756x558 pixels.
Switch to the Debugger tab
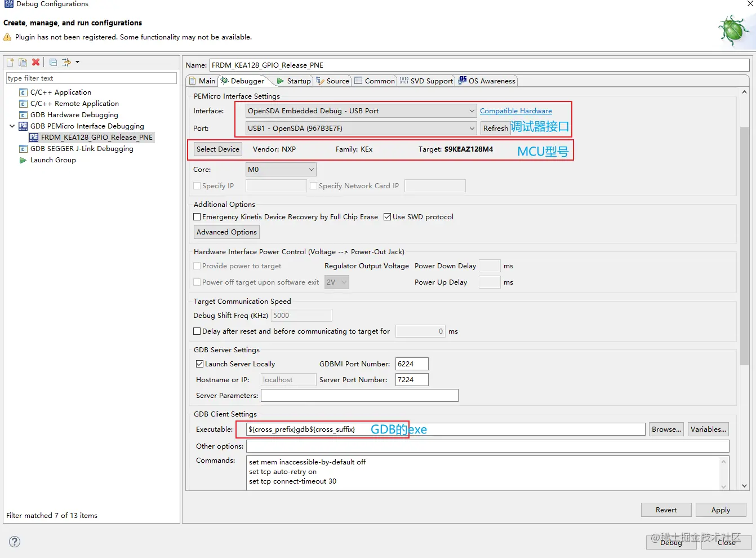tap(242, 81)
